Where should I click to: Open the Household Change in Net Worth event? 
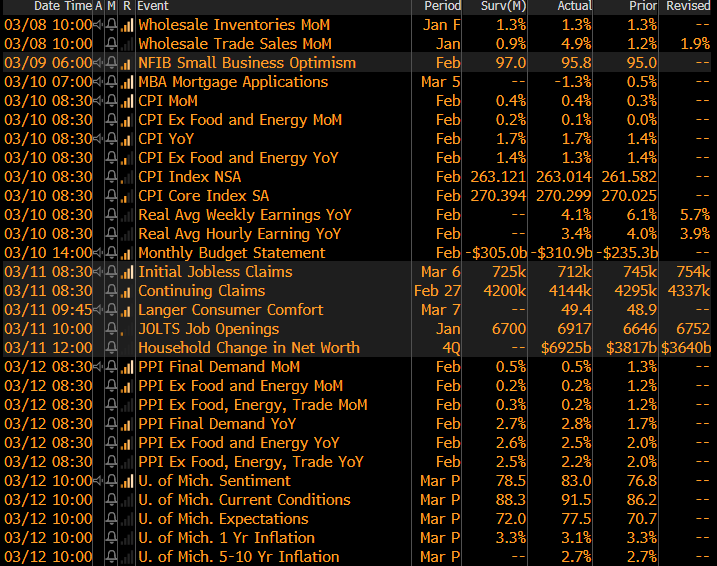coord(248,348)
